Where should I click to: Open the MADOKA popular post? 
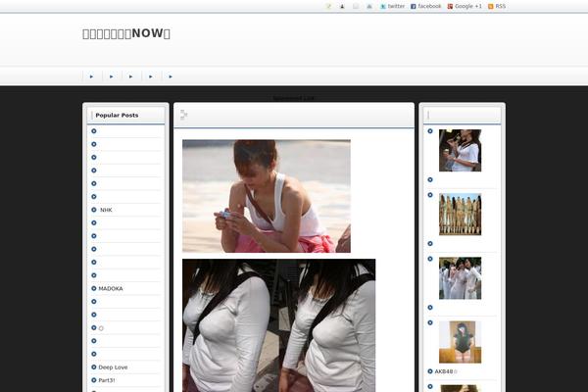[110, 288]
